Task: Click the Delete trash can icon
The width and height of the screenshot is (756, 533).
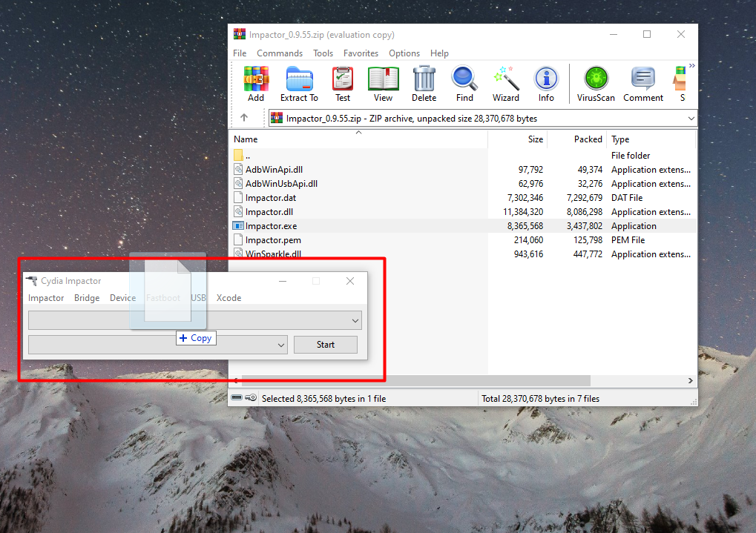Action: (424, 83)
